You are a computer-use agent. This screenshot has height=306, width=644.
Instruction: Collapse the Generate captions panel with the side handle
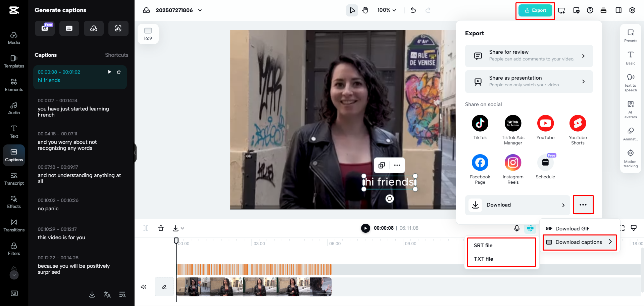coord(135,153)
